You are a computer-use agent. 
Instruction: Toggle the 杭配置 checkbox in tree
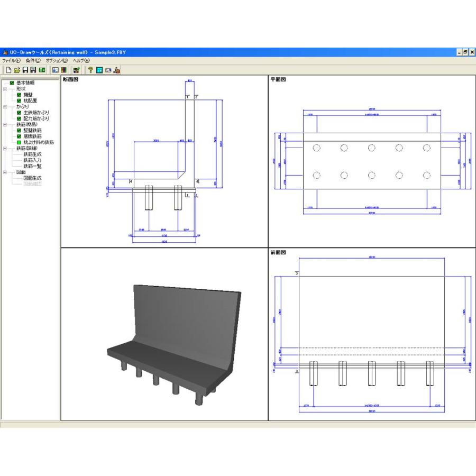click(x=19, y=100)
